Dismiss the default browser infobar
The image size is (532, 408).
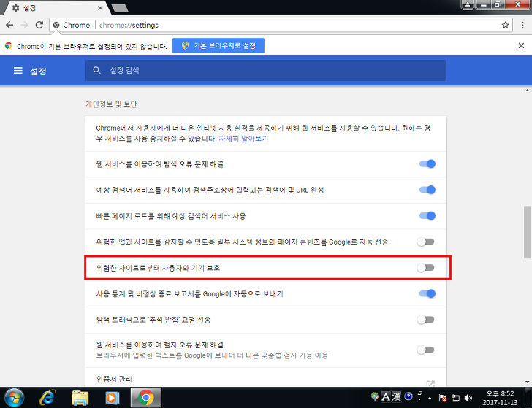pos(522,46)
